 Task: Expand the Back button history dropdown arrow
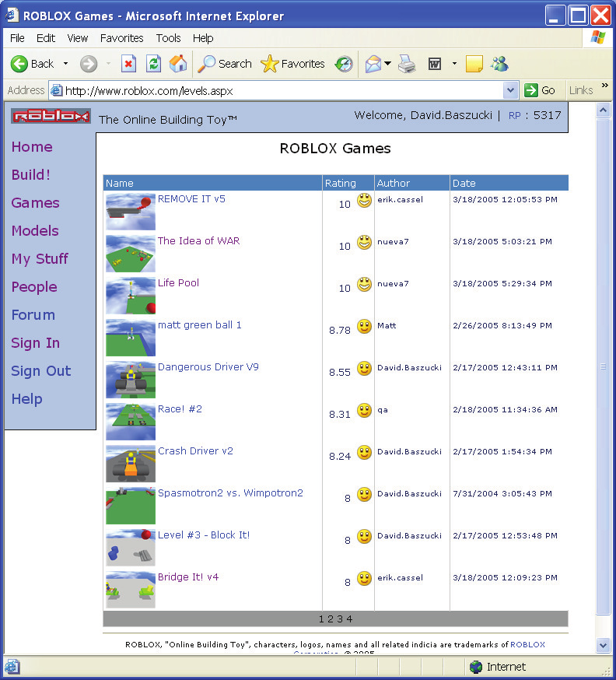65,64
